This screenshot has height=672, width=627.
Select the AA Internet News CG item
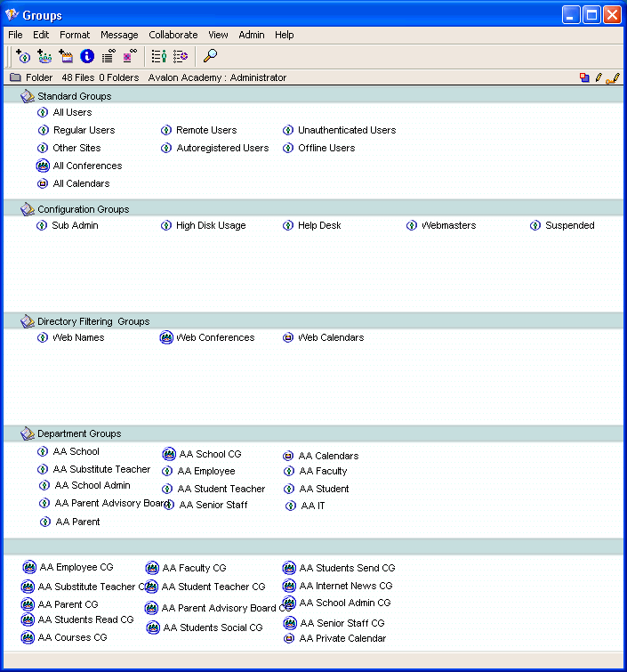coord(345,586)
